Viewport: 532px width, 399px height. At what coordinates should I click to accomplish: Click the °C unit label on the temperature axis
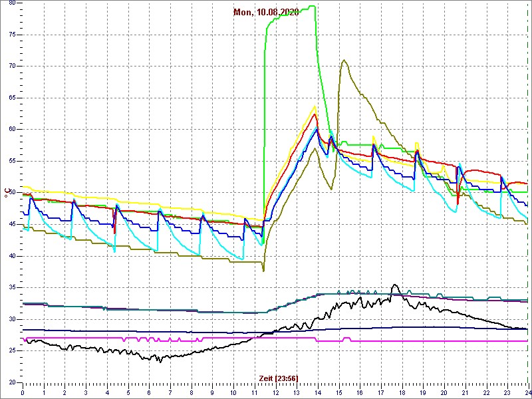(x=7, y=192)
